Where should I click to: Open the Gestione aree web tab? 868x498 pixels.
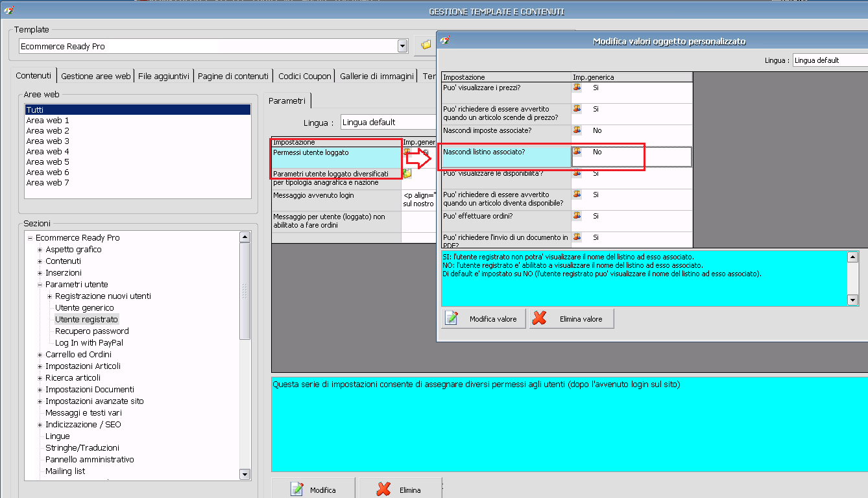point(96,77)
